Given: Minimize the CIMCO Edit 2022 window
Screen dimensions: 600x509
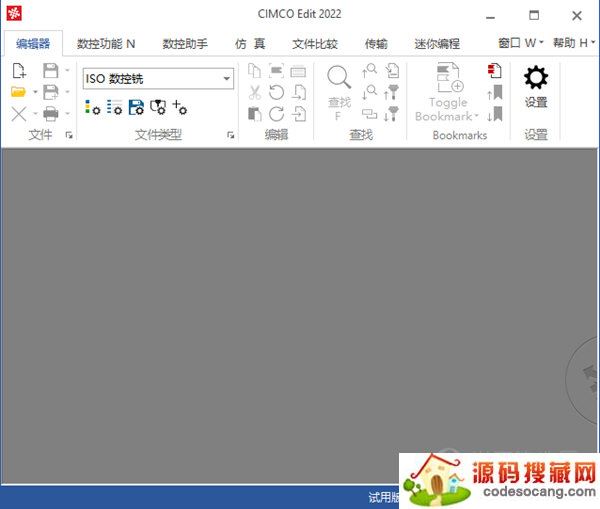Looking at the screenshot, I should coord(491,17).
